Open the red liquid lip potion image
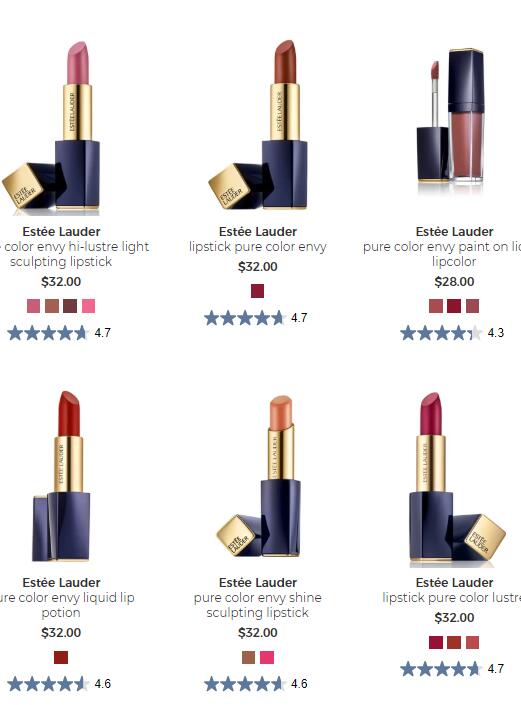521x705 pixels. (61, 476)
